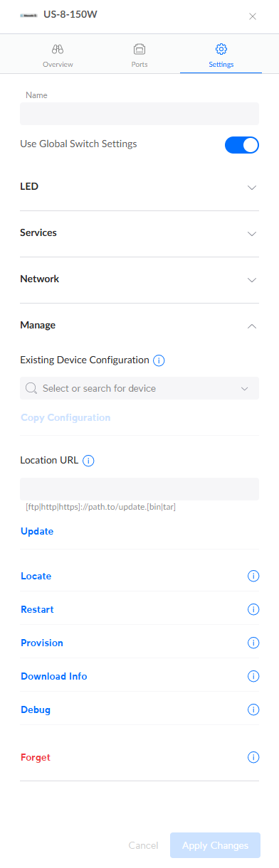
Task: Click the info icon next to Existing Device Configuration
Action: [159, 360]
